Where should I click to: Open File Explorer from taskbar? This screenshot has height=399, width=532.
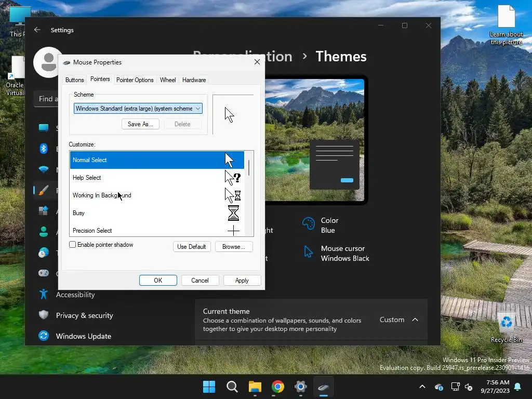click(x=255, y=387)
